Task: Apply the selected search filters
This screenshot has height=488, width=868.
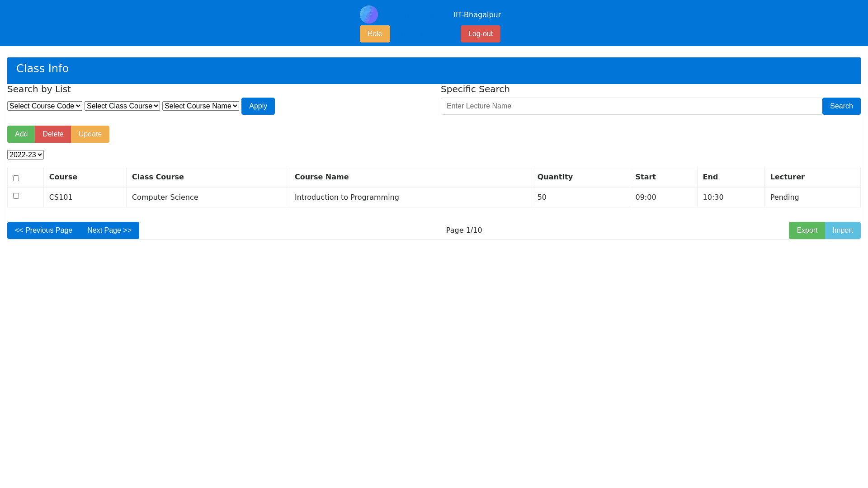Action: tap(258, 106)
